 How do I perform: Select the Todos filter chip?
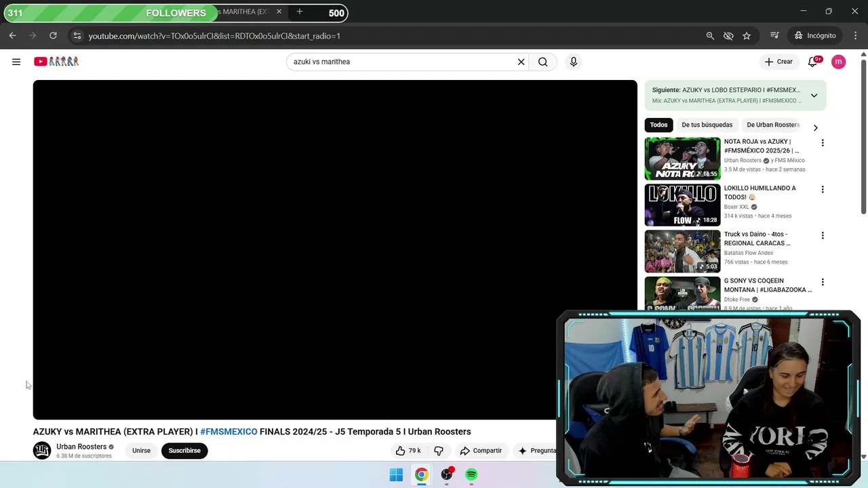click(x=658, y=125)
